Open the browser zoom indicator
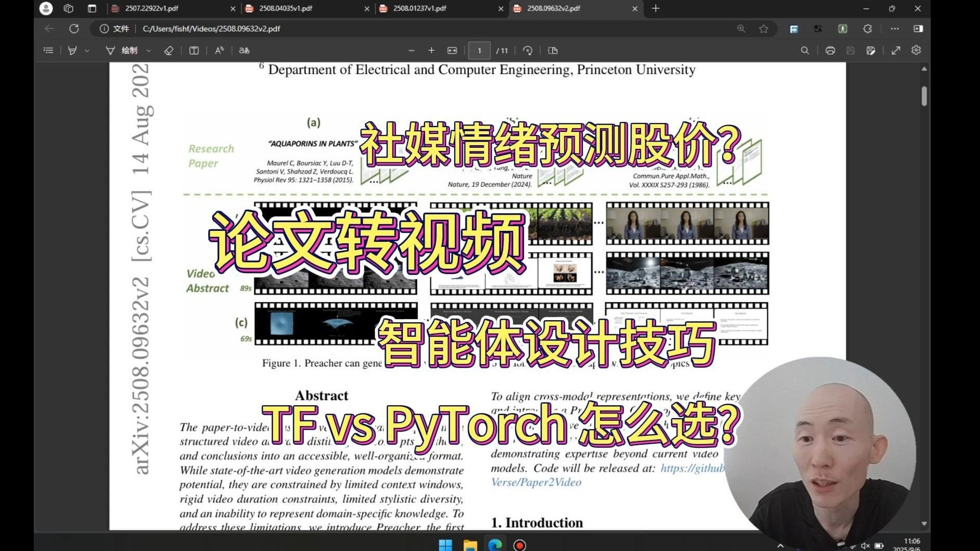 click(741, 29)
